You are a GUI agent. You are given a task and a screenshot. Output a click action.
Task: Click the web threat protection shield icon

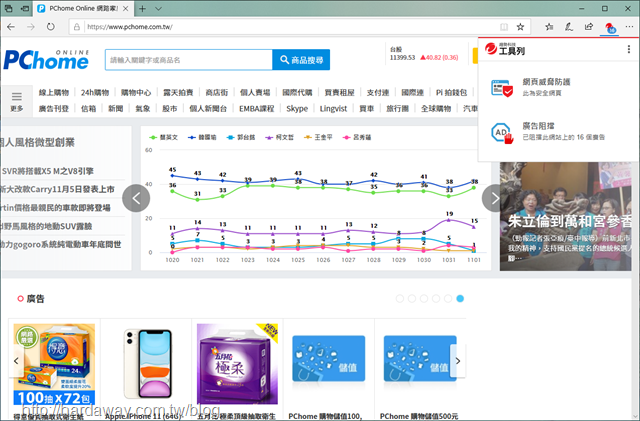[x=502, y=88]
